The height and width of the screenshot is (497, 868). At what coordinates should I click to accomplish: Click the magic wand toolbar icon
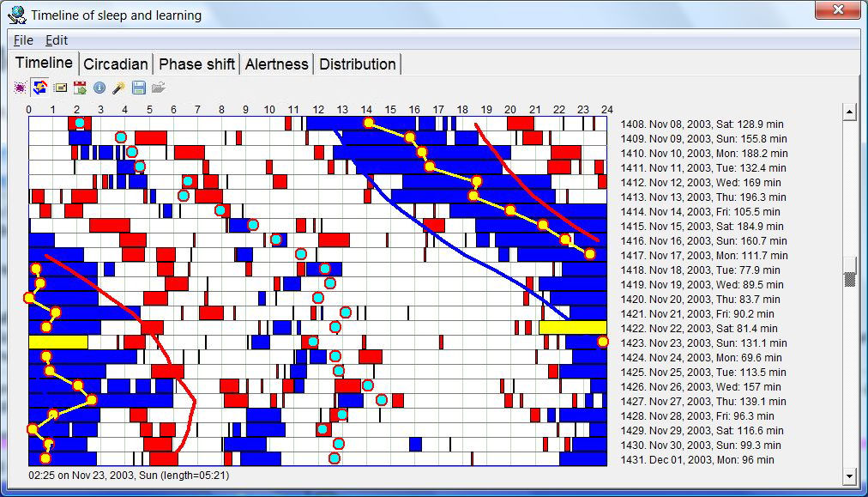(x=119, y=88)
